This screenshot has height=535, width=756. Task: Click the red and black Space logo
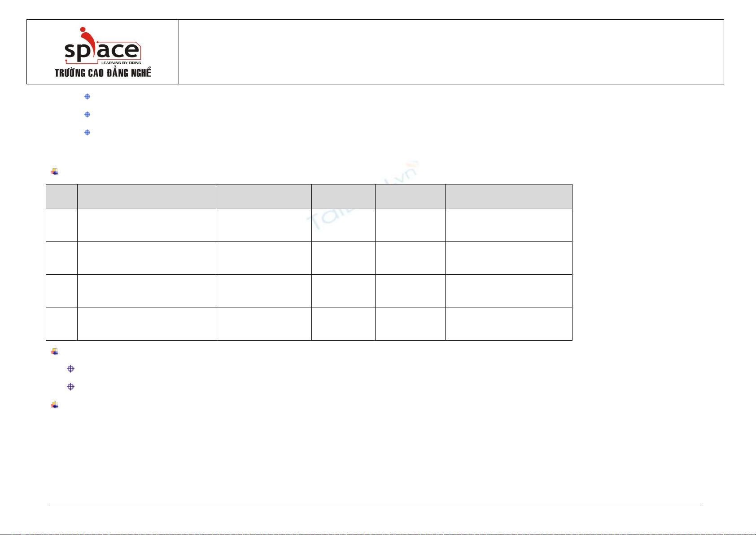pos(102,47)
